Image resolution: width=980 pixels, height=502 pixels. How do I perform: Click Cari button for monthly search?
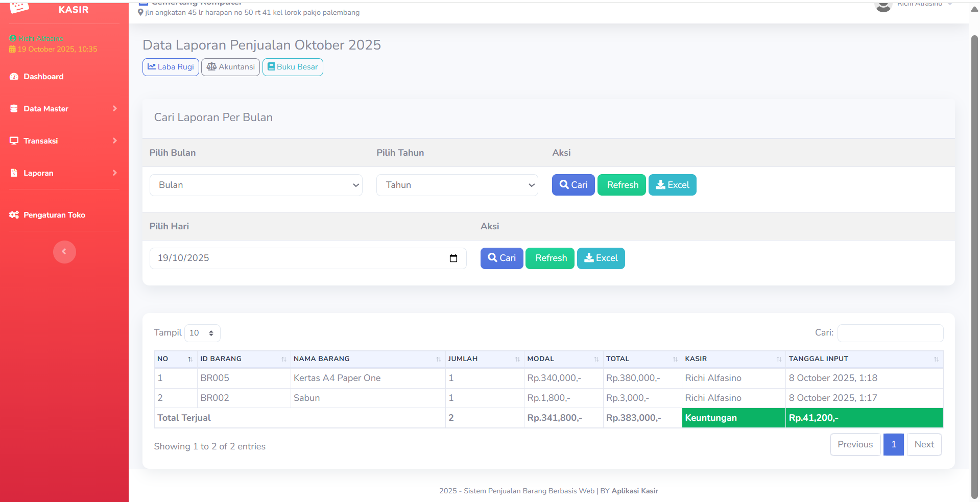573,185
